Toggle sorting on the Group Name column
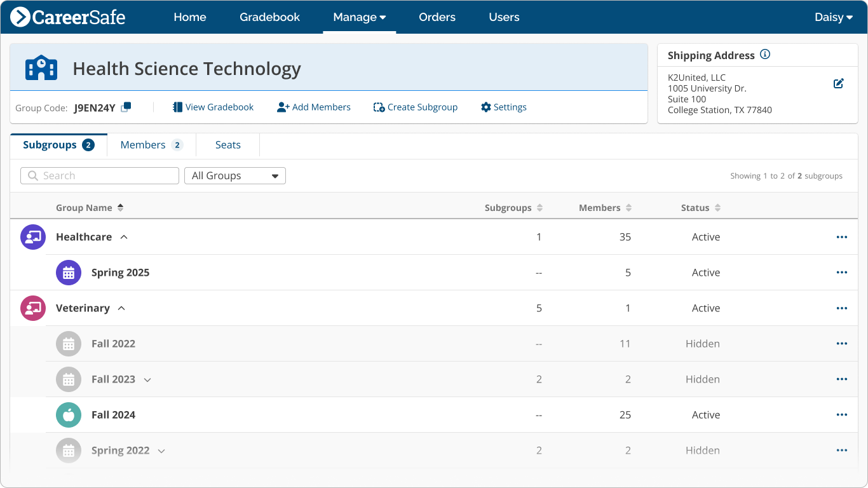Screen dimensions: 868x488 [x=121, y=207]
